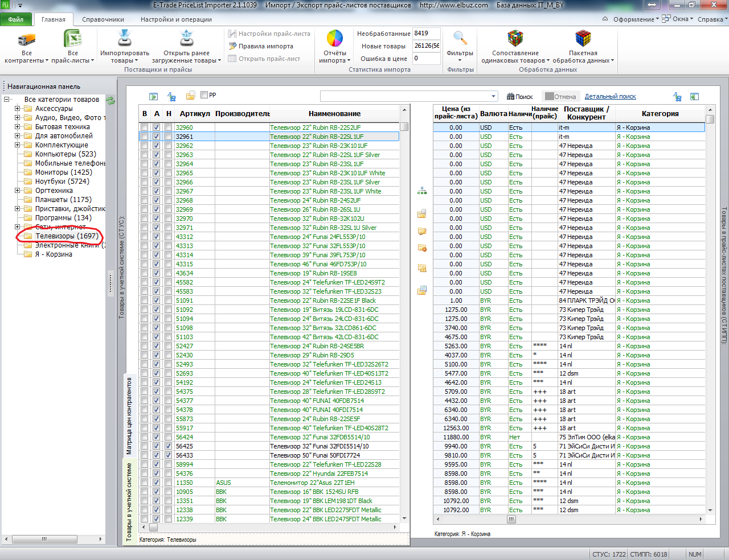Click the first folder icon in middle strip

(x=422, y=214)
